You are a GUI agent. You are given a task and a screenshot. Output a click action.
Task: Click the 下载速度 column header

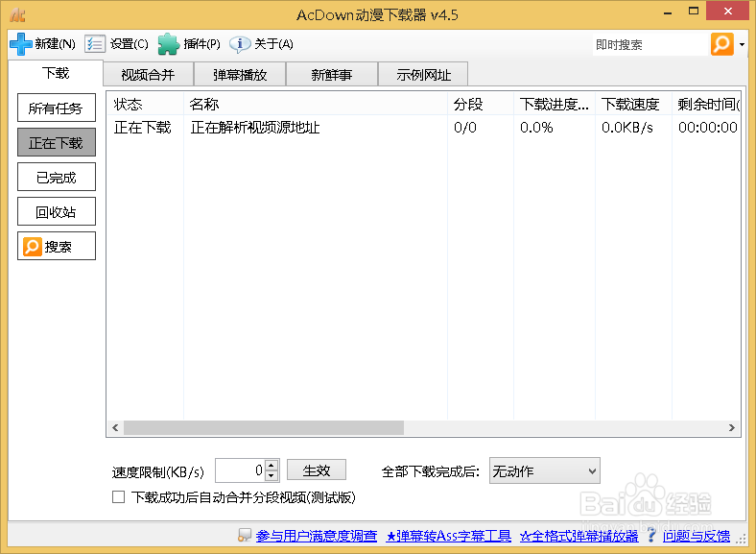tap(633, 104)
